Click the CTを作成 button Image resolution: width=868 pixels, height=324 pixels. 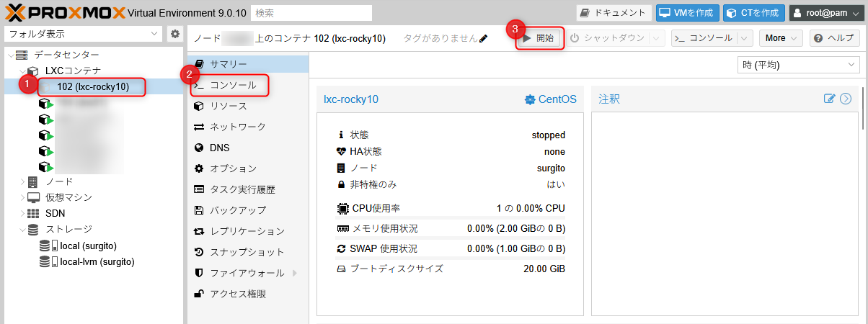[753, 13]
